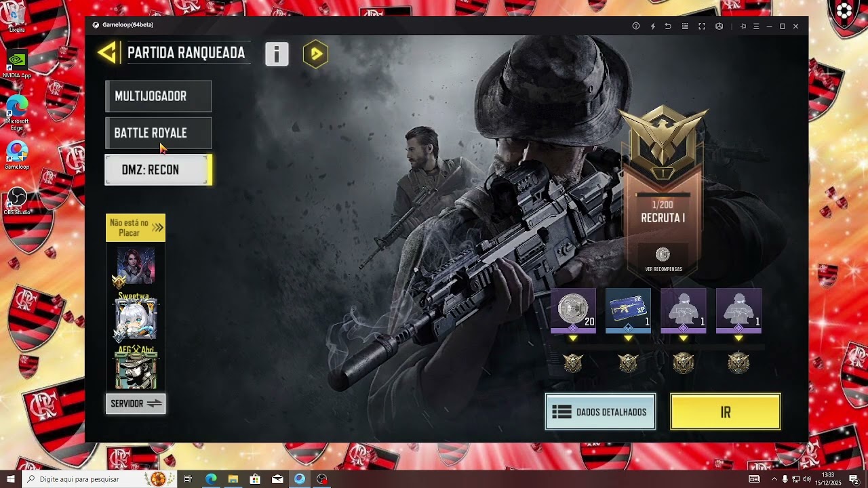This screenshot has height=488, width=868.
Task: View the AEG player avatar
Action: click(x=136, y=370)
